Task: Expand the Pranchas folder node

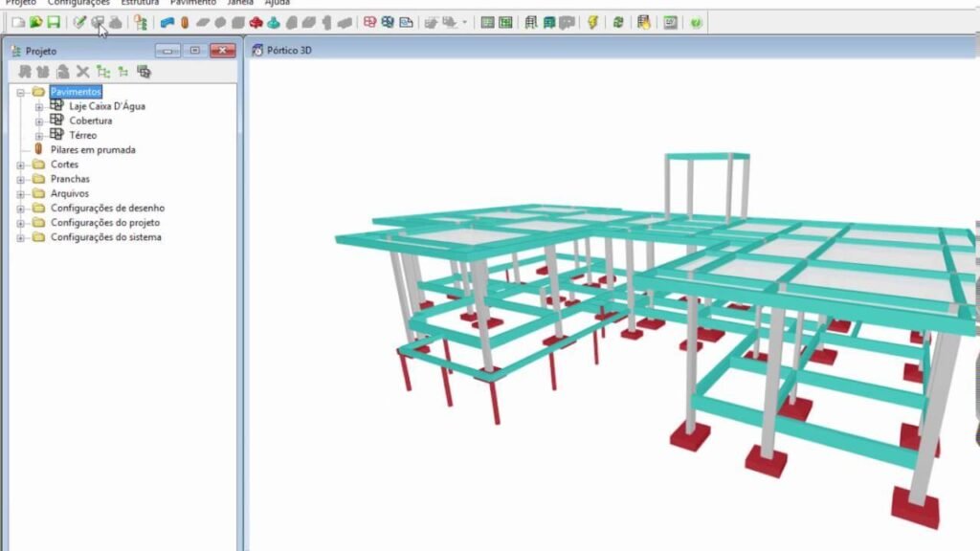Action: (x=21, y=179)
